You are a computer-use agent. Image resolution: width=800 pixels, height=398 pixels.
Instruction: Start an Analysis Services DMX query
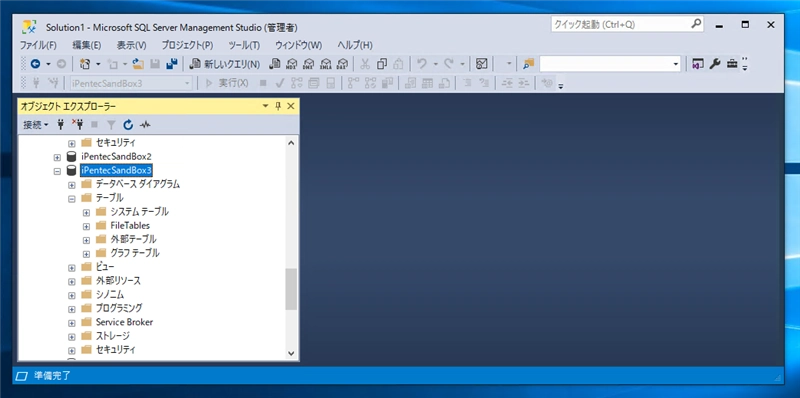click(308, 64)
